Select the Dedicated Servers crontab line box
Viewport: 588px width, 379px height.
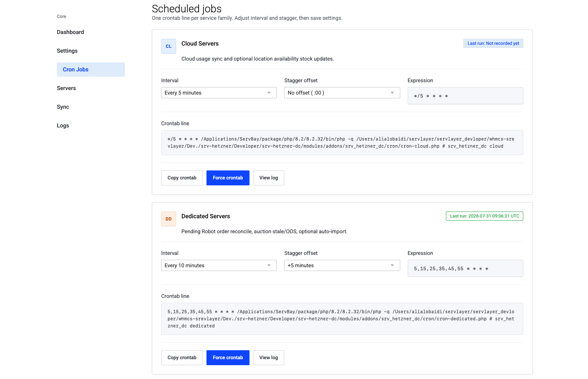click(x=342, y=319)
